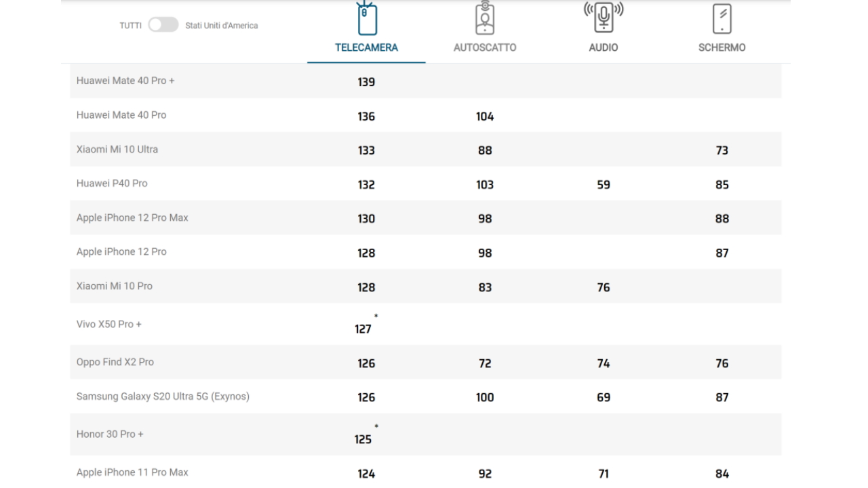Viewport: 868px width, 488px height.
Task: Click the Stati Uniti d'America label
Action: pos(222,26)
